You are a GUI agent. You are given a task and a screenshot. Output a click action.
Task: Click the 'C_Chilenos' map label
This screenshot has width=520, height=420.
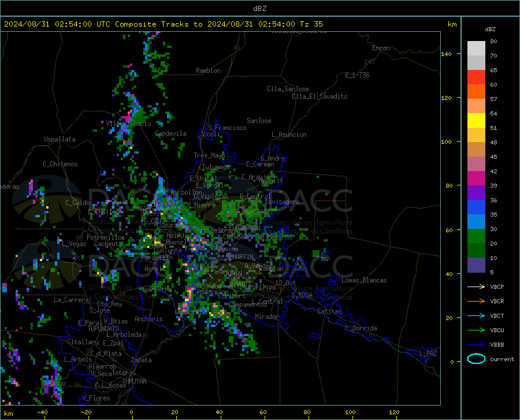pos(60,164)
